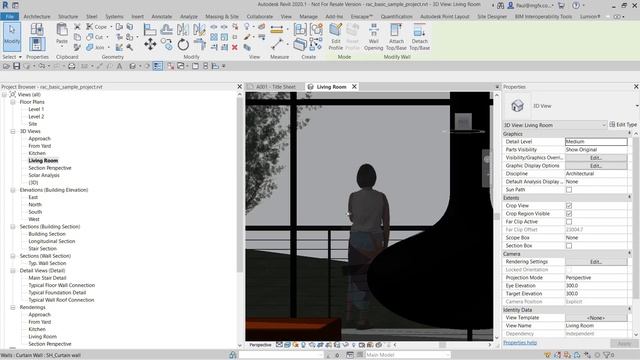Screen dimensions: 640x360
Task: Select the Rotate tool
Action: point(183,44)
